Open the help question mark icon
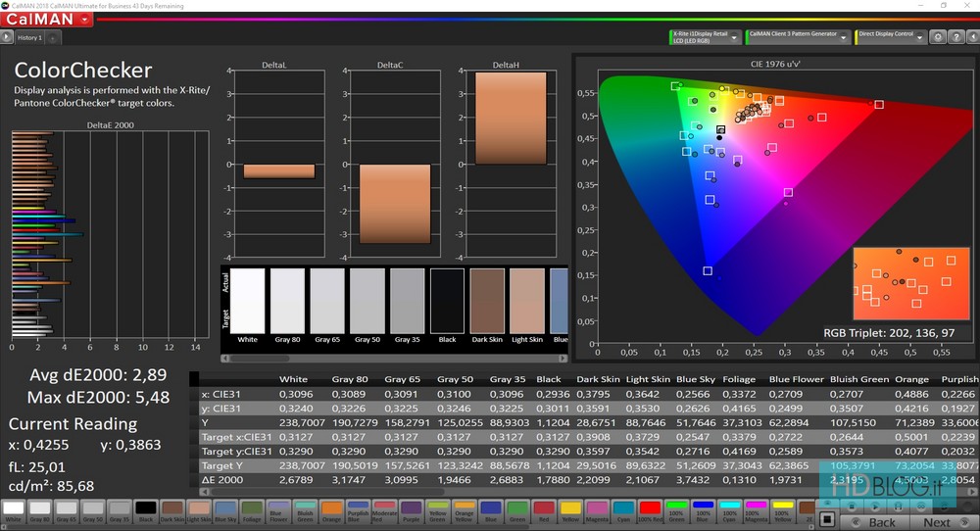Screen dimensions: 980x531 click(x=956, y=37)
